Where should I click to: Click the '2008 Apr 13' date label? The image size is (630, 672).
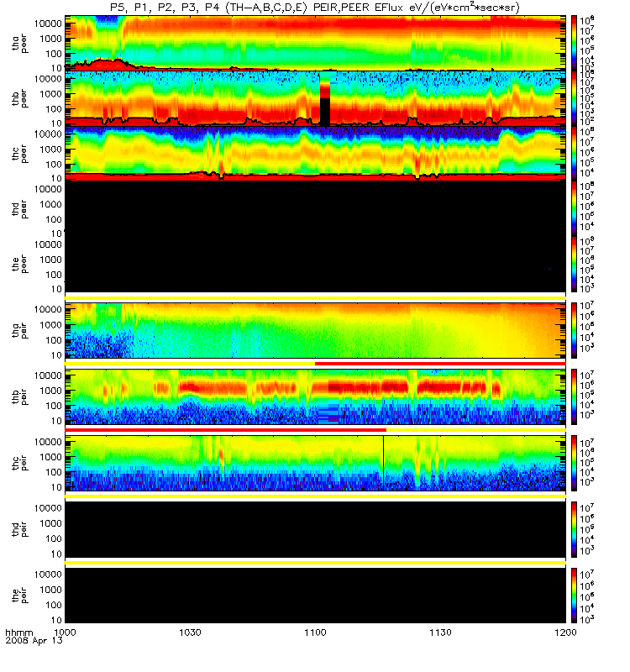[34, 640]
